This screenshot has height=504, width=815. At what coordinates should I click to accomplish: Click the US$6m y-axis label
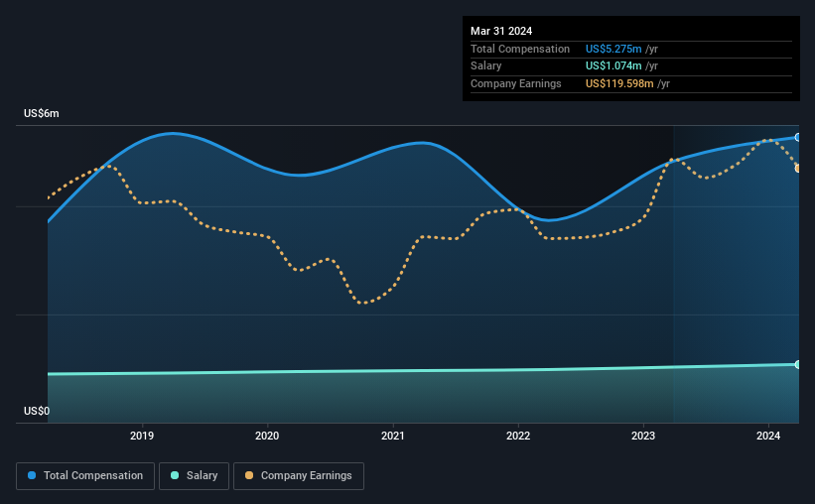(x=42, y=113)
